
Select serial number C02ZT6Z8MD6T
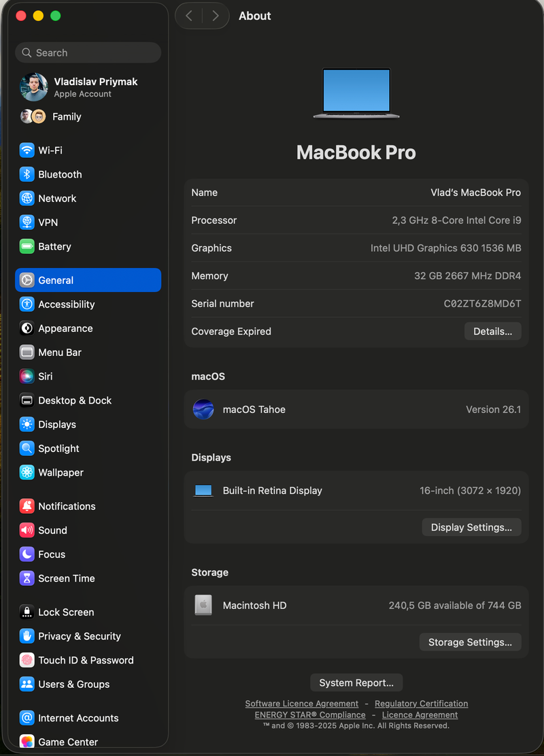point(482,303)
